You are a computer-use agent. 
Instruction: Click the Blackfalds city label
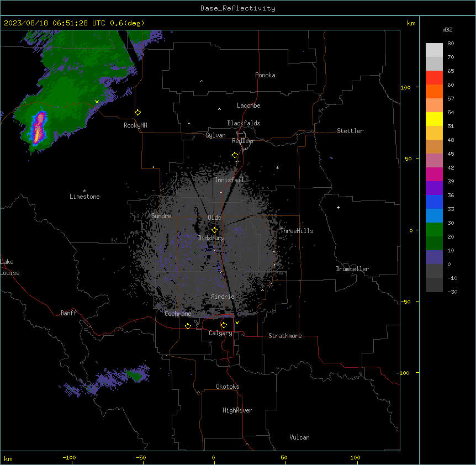244,123
